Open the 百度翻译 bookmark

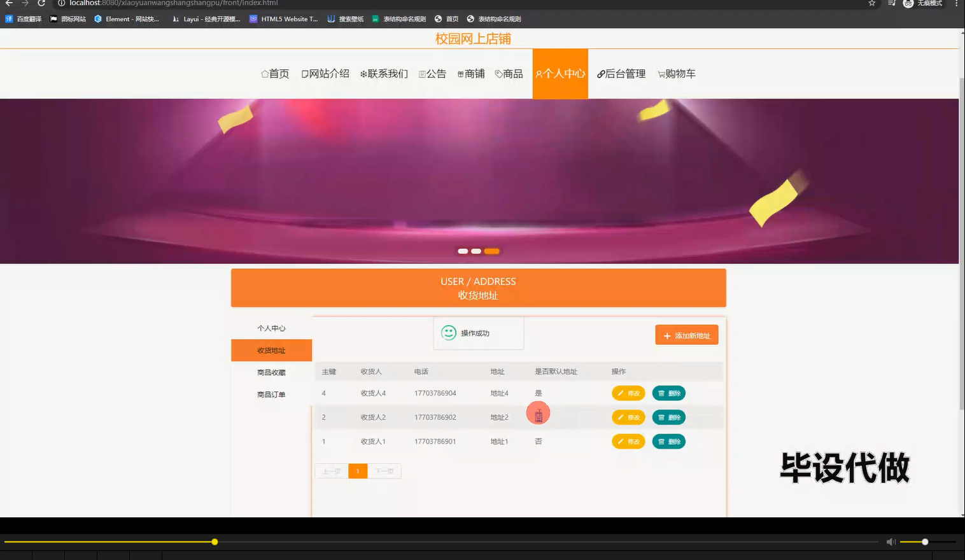point(24,18)
